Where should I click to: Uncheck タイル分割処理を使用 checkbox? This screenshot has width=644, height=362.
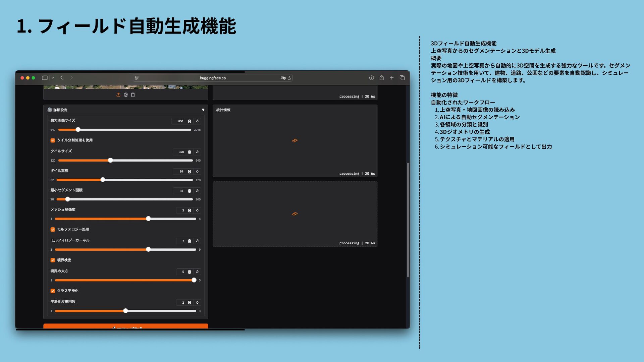coord(53,140)
